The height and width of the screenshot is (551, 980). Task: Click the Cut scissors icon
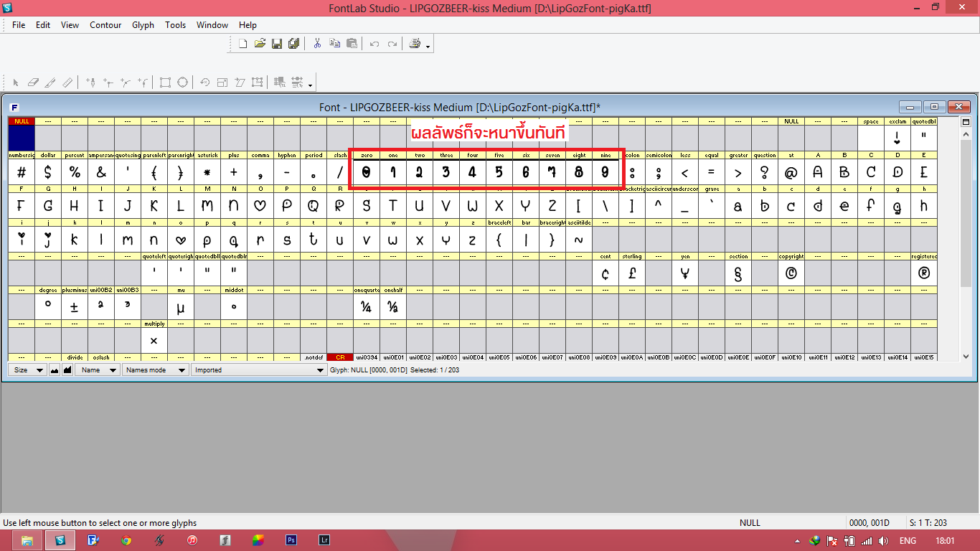(x=316, y=44)
